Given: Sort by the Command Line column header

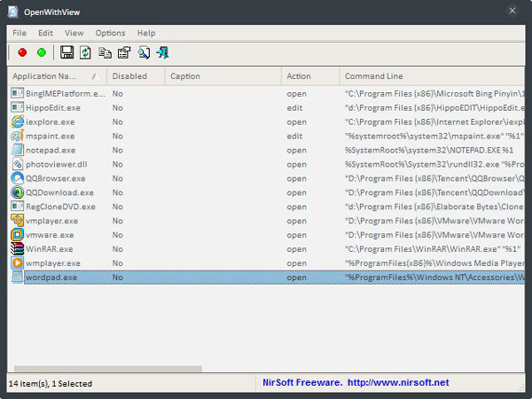Looking at the screenshot, I should click(x=433, y=76).
